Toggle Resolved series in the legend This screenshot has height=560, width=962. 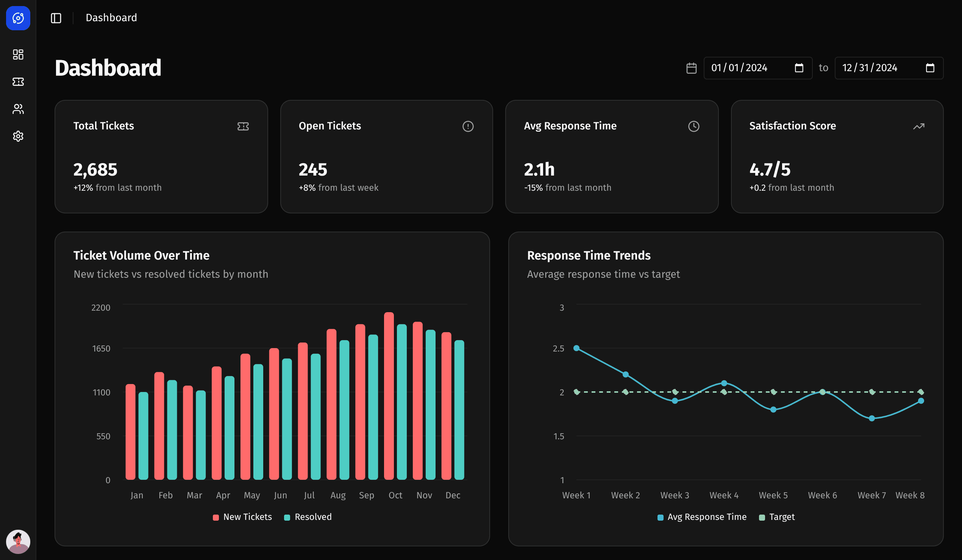click(308, 516)
